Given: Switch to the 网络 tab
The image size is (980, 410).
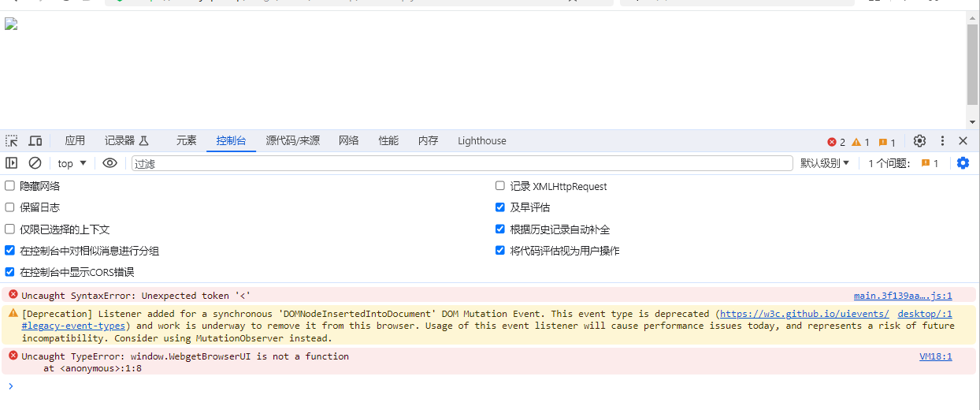Looking at the screenshot, I should (x=349, y=141).
